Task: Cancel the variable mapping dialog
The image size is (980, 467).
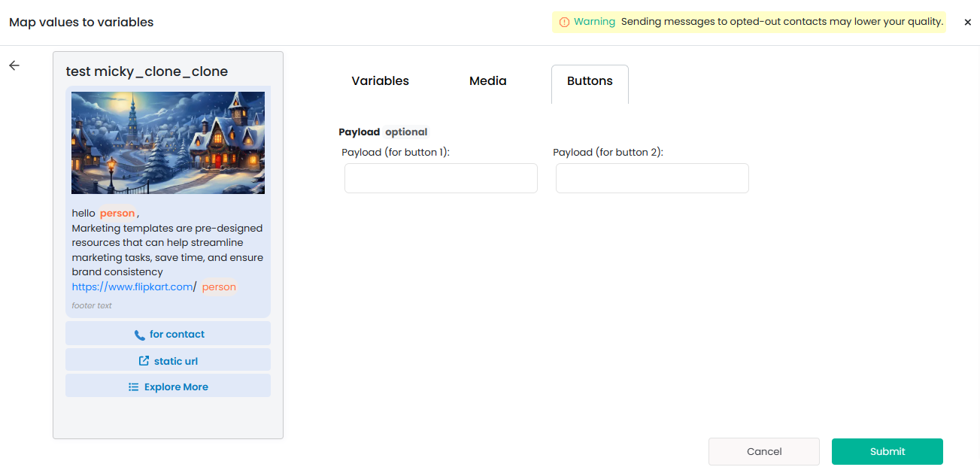Action: click(763, 451)
